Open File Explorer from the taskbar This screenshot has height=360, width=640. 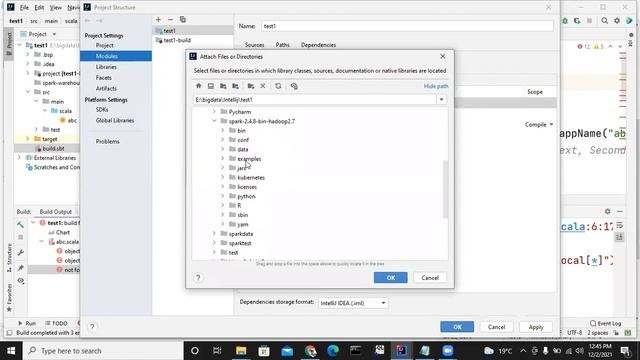coord(241,351)
